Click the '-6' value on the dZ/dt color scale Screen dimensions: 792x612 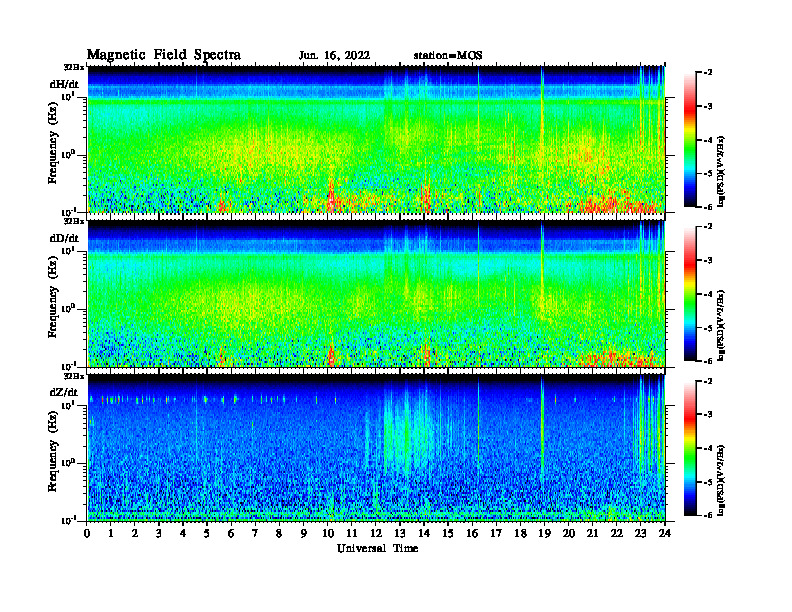708,515
